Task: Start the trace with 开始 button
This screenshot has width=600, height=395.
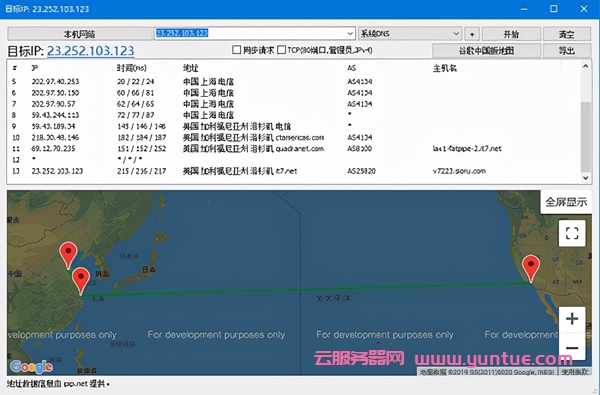Action: point(511,34)
